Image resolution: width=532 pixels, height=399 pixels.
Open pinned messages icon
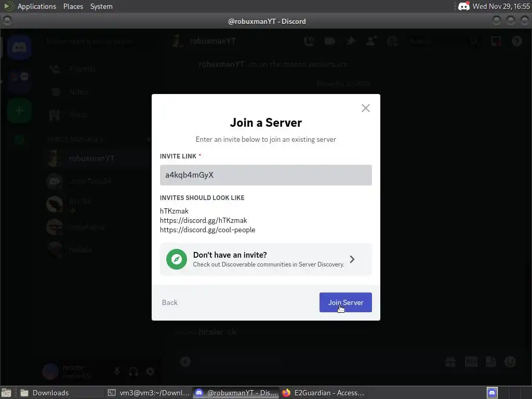click(351, 41)
